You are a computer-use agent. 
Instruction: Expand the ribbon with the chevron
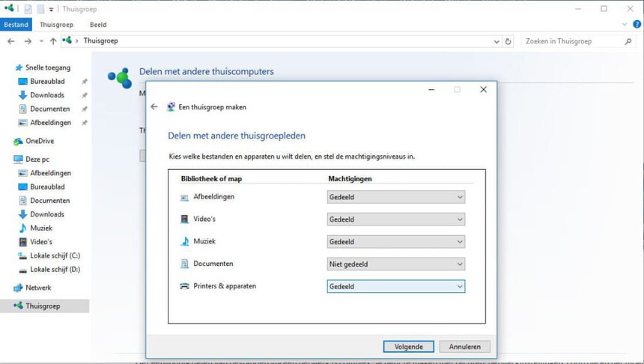click(x=625, y=25)
